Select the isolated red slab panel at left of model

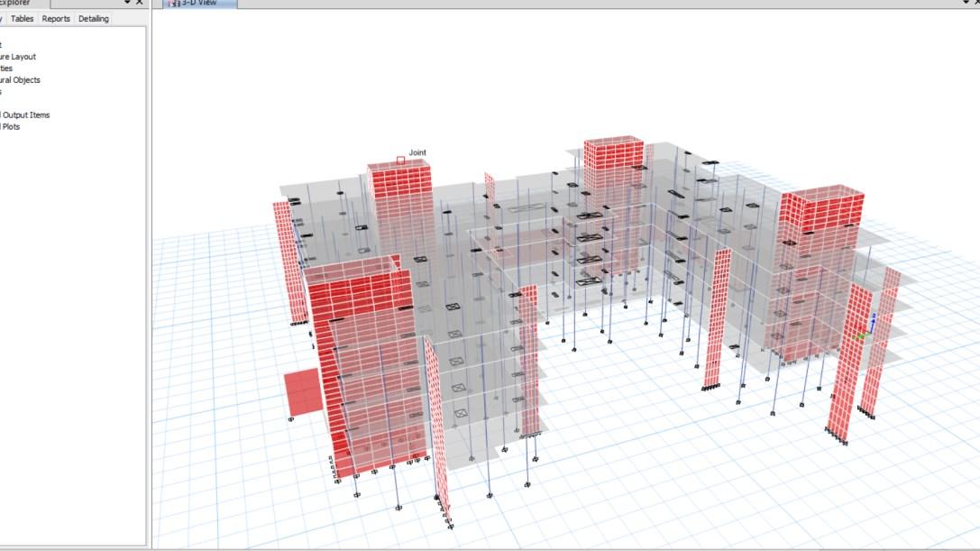tap(303, 392)
